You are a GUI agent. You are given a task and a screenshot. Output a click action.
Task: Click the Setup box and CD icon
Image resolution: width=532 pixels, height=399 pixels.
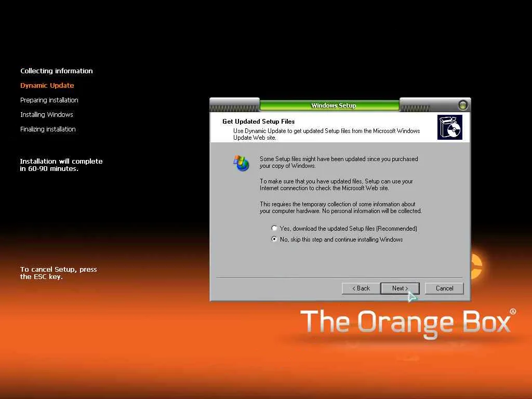tap(450, 127)
